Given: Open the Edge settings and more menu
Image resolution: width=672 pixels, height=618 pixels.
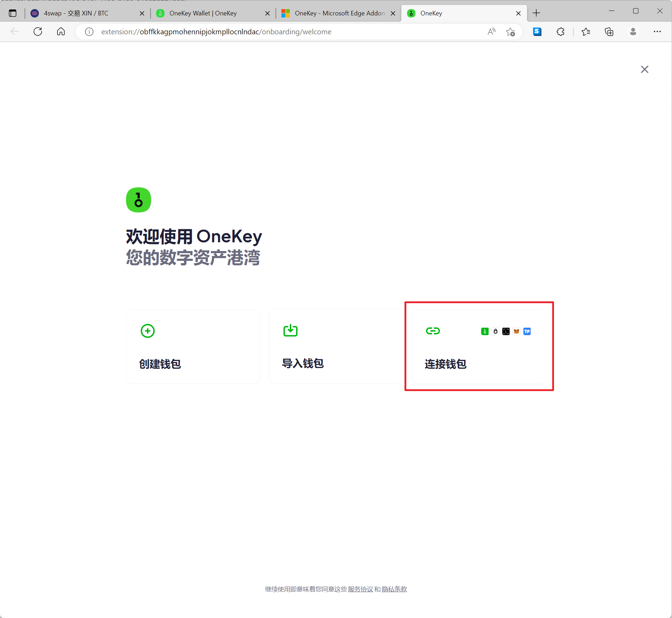Looking at the screenshot, I should pos(657,32).
